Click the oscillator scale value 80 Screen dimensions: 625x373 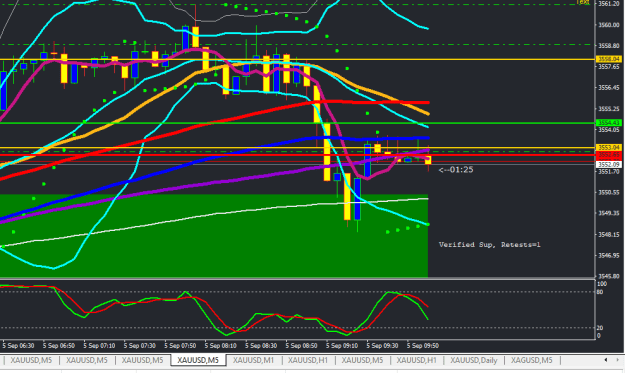tap(600, 292)
